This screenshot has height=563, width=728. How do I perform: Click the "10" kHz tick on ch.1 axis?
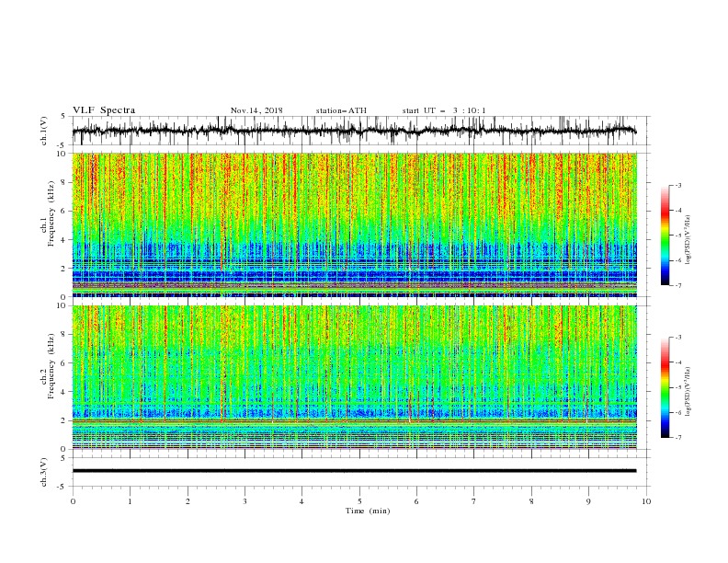click(63, 154)
